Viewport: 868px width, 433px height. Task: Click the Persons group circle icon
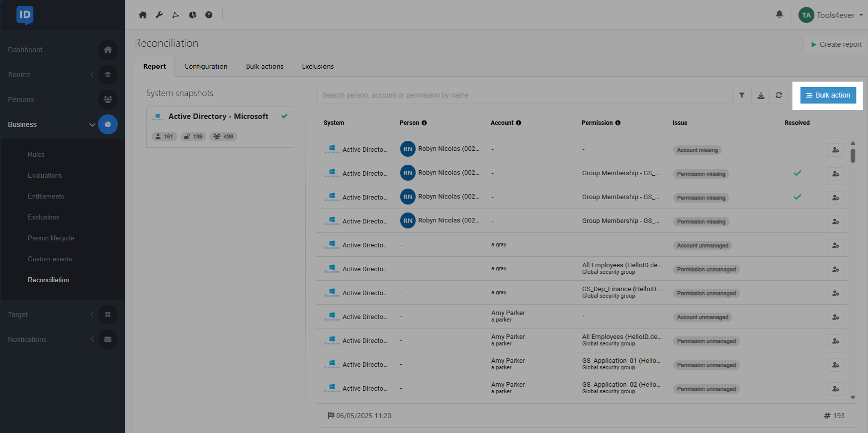pyautogui.click(x=108, y=100)
